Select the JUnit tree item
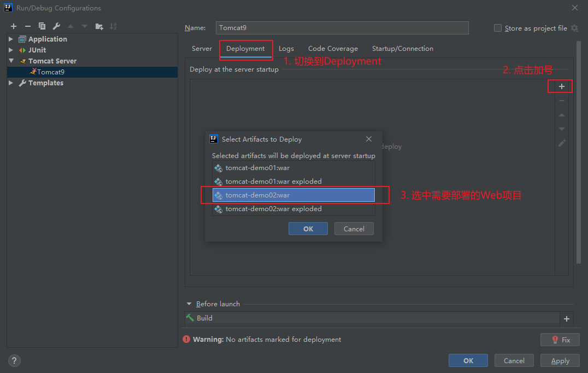This screenshot has width=588, height=373. tap(92, 50)
